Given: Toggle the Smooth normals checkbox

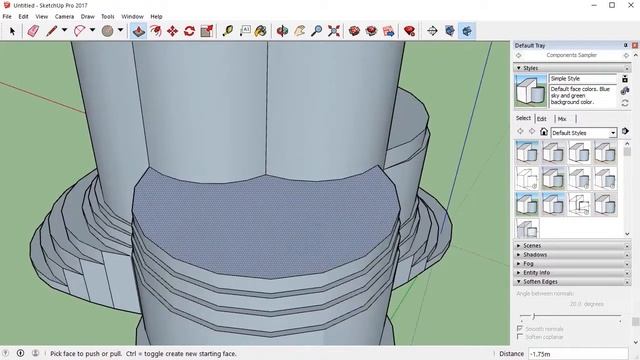Looking at the screenshot, I should coord(520,329).
